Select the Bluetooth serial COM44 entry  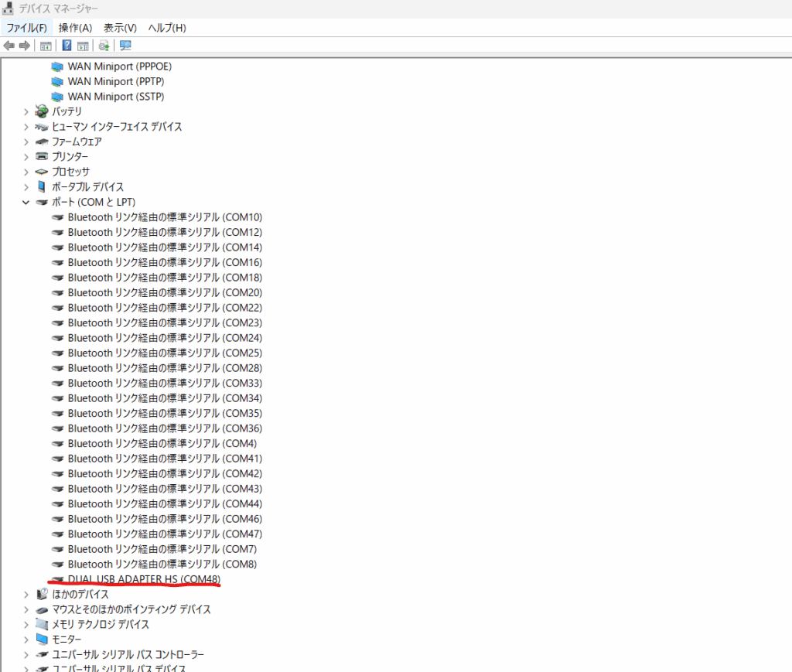[166, 504]
